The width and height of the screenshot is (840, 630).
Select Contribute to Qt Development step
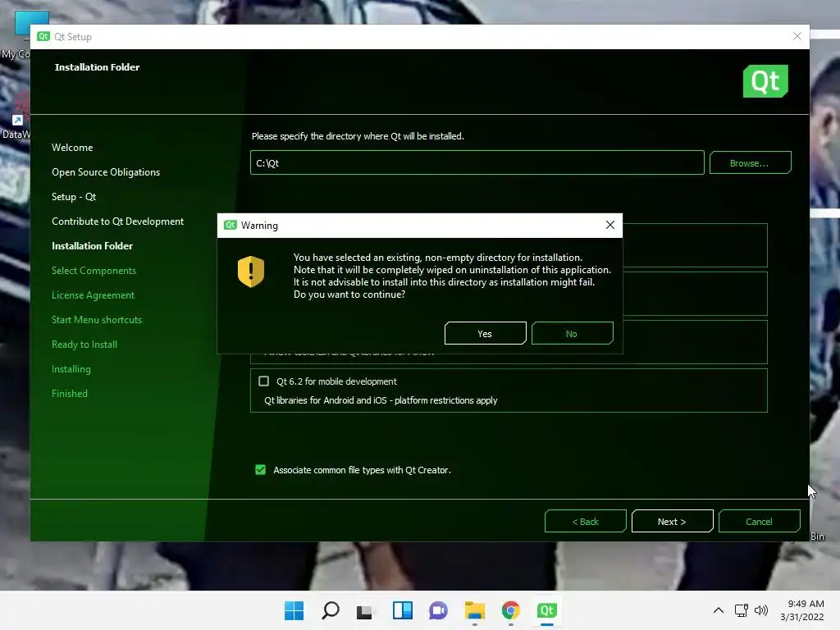118,221
